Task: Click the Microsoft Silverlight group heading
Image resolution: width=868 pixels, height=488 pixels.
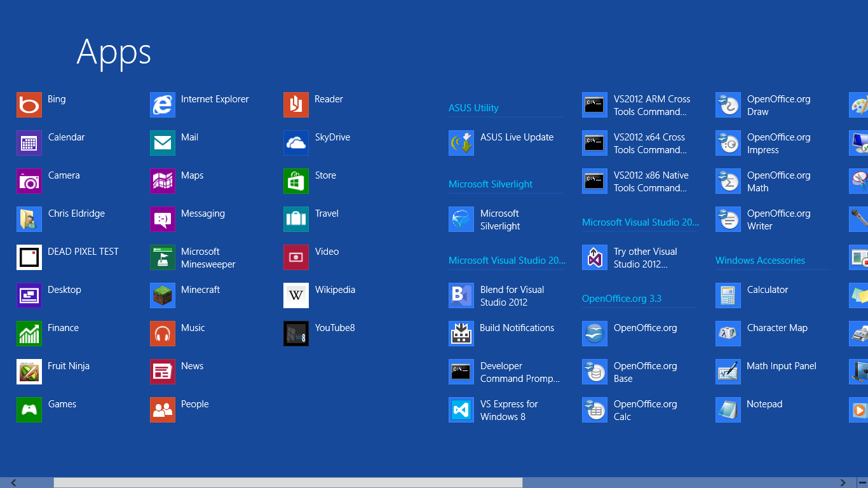Action: click(491, 184)
